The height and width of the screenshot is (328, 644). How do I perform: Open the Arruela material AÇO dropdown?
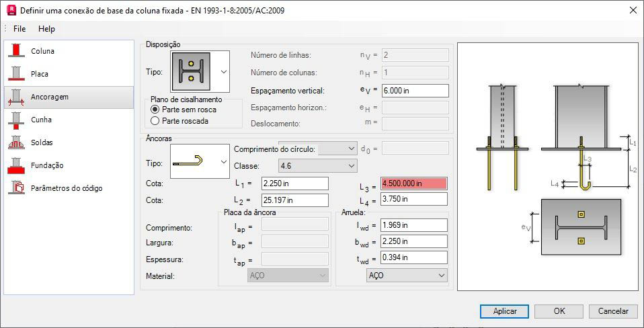coord(407,276)
